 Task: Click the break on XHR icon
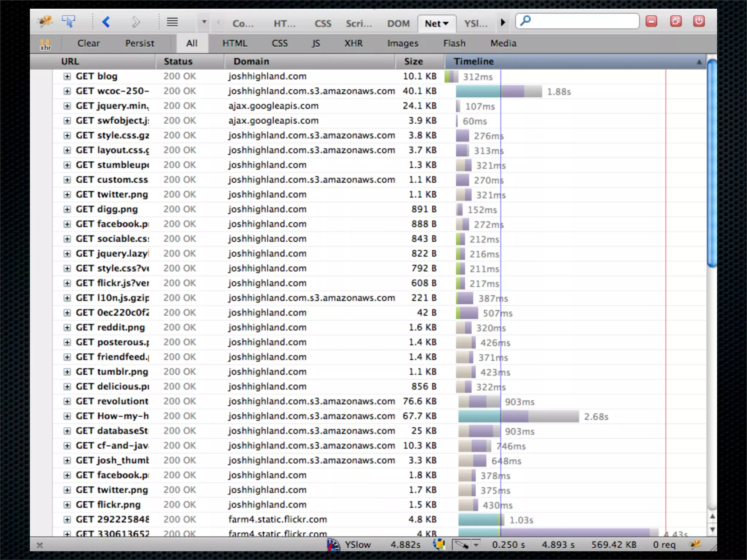(45, 44)
